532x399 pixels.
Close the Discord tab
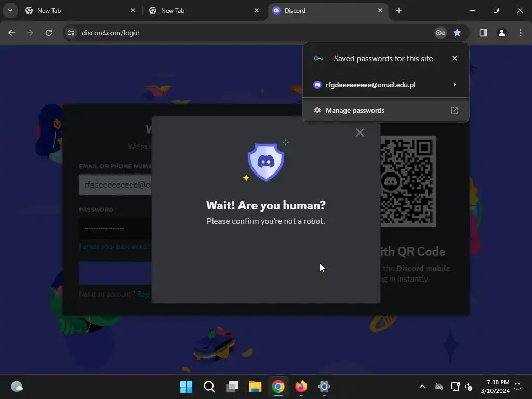click(x=380, y=11)
